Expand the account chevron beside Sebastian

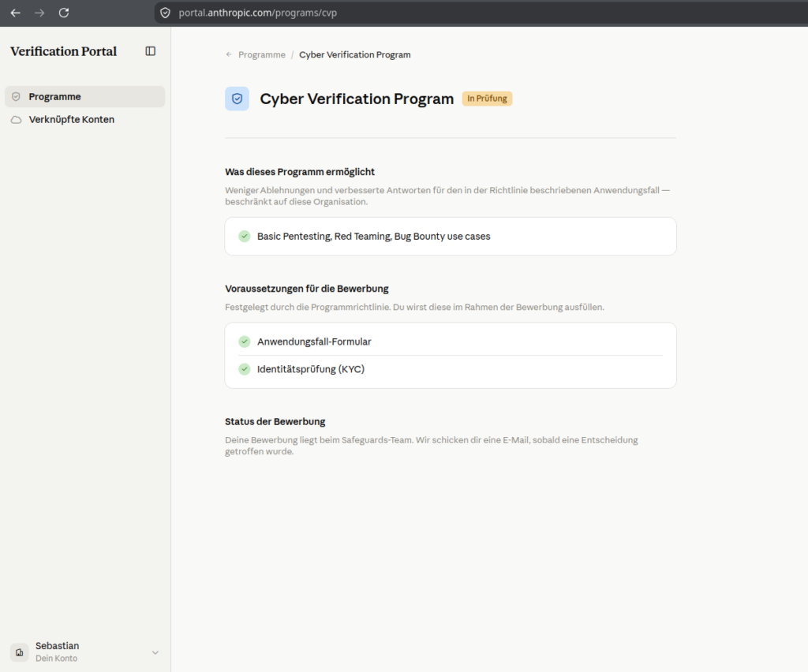[x=155, y=652]
